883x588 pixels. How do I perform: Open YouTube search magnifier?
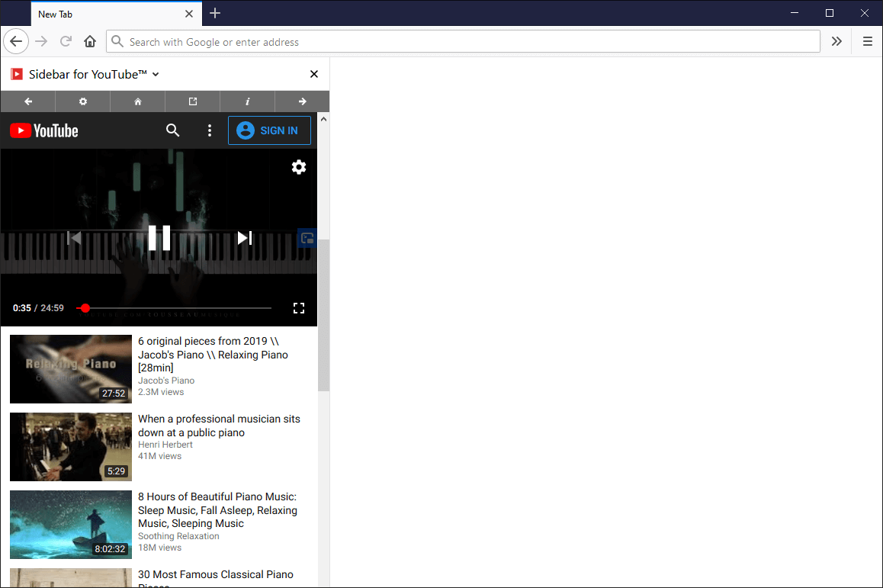point(173,130)
